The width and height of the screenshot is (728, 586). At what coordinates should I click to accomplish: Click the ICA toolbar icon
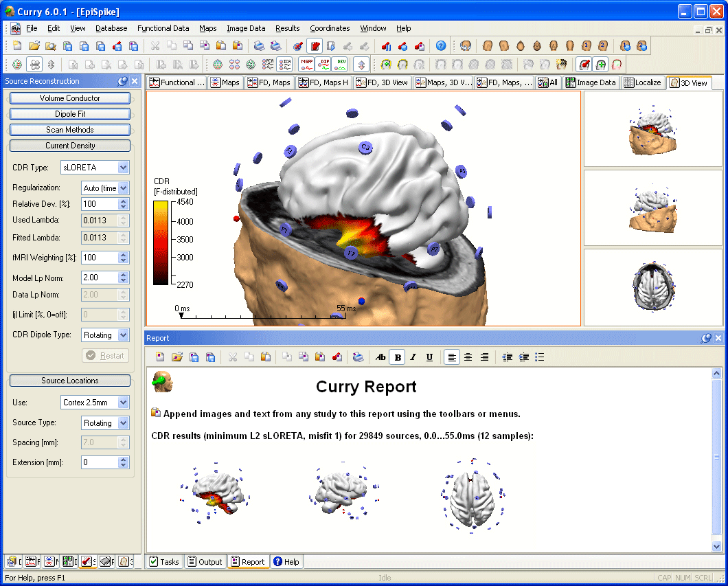click(x=286, y=65)
